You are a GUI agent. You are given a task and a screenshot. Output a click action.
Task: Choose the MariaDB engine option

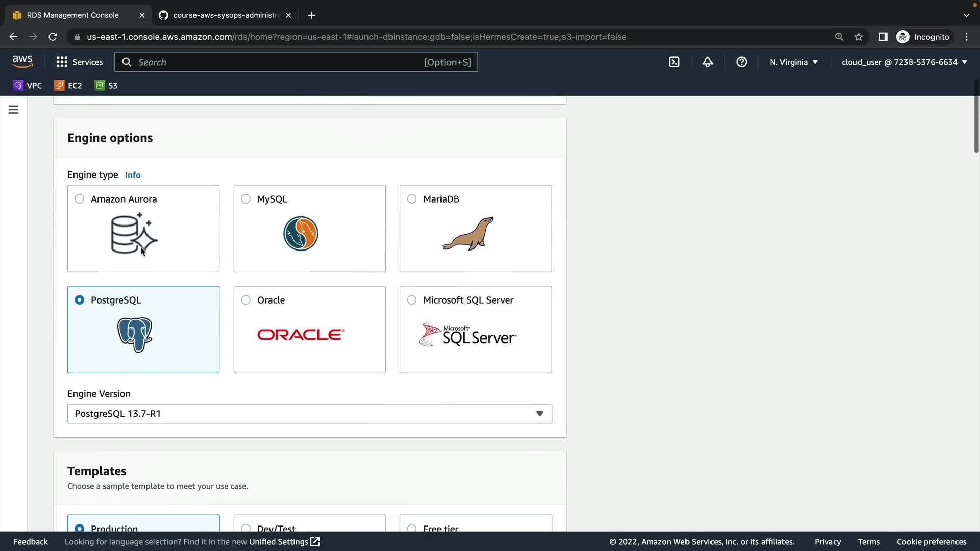coord(412,199)
